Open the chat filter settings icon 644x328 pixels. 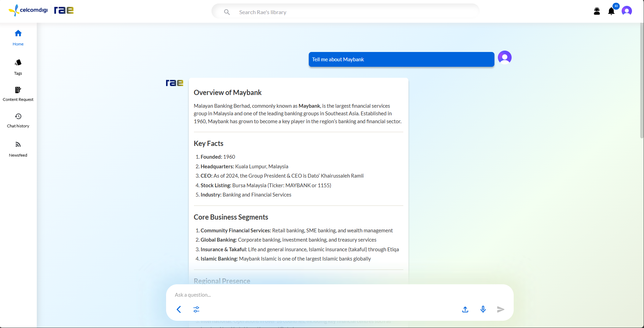tap(196, 309)
